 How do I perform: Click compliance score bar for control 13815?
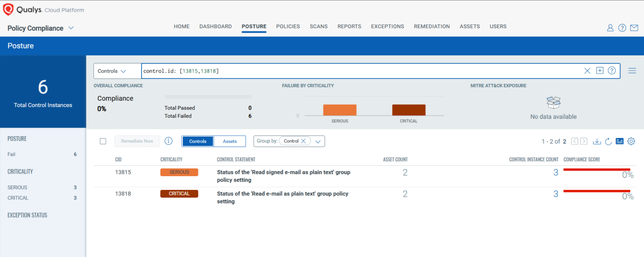(x=597, y=169)
